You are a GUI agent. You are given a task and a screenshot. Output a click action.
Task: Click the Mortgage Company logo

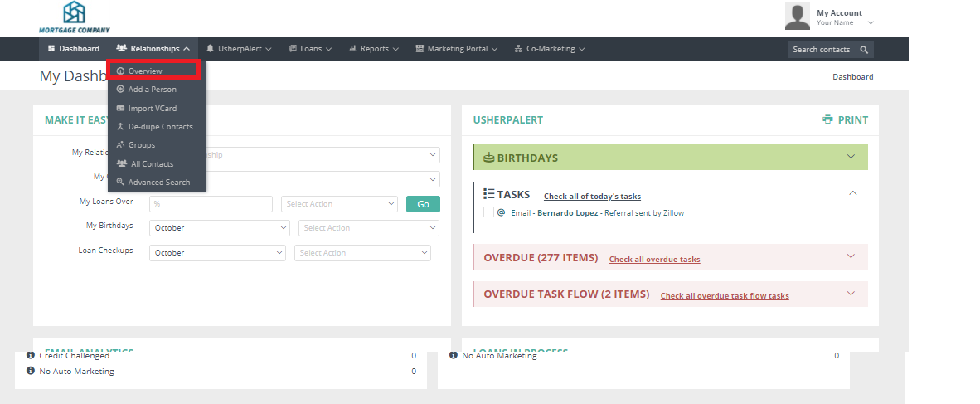pyautogui.click(x=74, y=17)
